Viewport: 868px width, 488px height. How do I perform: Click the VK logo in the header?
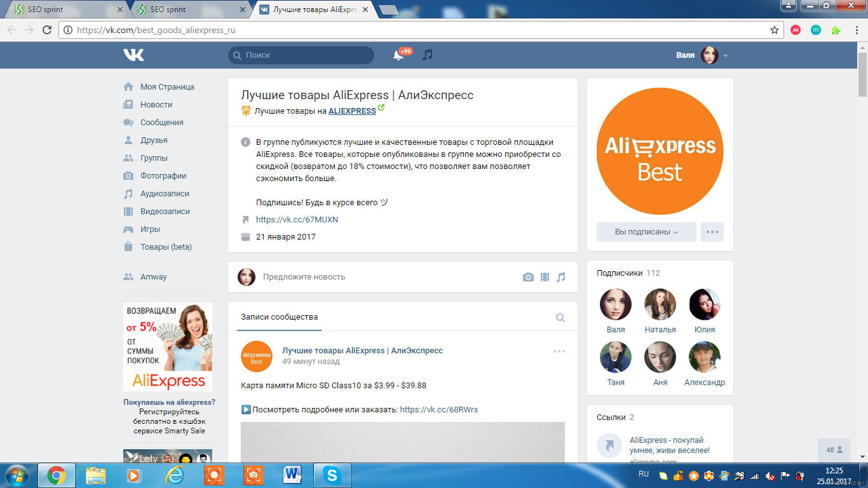tap(133, 55)
